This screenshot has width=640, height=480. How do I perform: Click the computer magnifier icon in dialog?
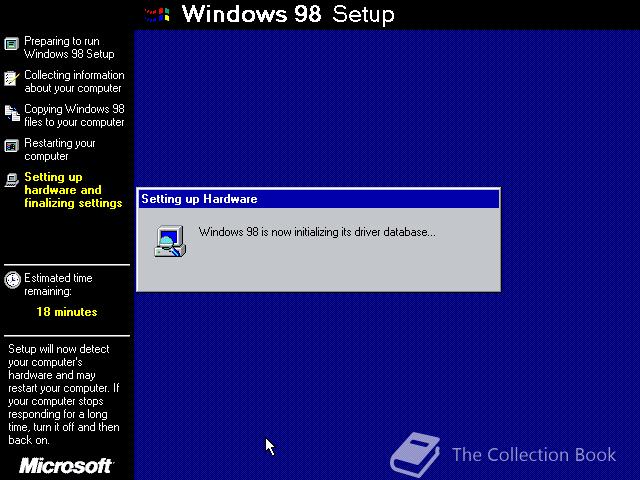click(x=170, y=241)
